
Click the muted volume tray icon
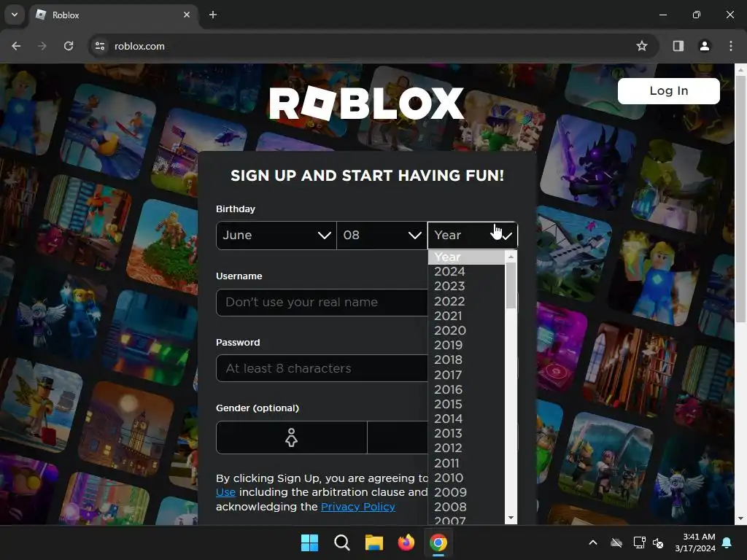pyautogui.click(x=658, y=542)
